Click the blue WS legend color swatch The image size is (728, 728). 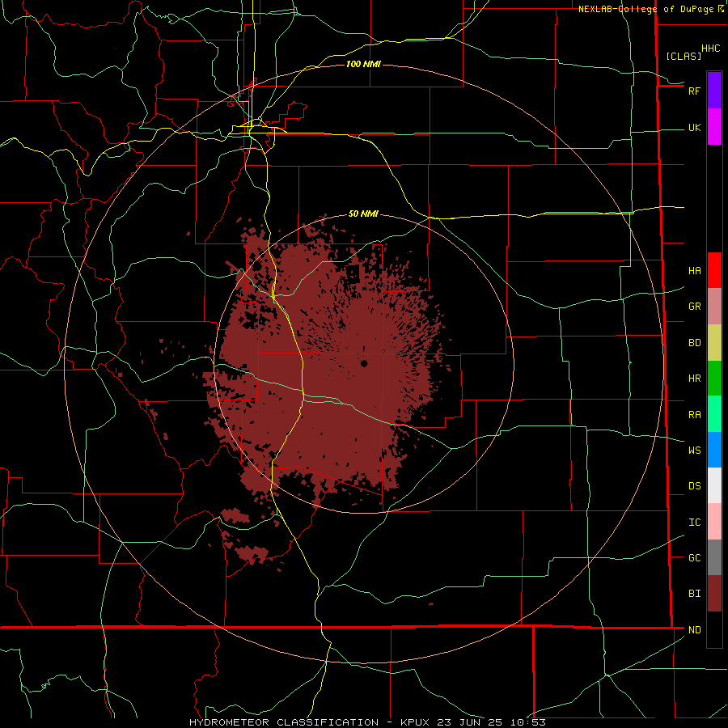pyautogui.click(x=714, y=450)
